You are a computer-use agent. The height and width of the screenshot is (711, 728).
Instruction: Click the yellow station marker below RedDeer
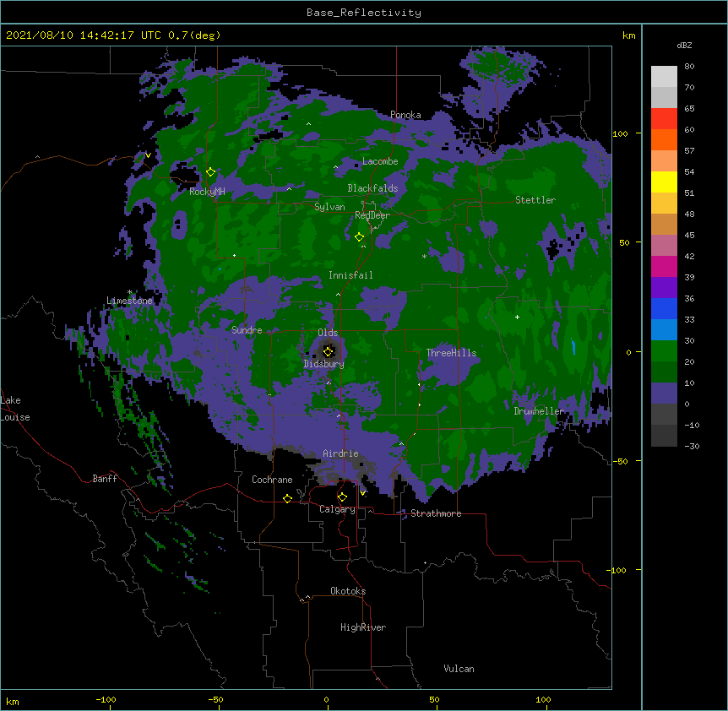pos(359,237)
